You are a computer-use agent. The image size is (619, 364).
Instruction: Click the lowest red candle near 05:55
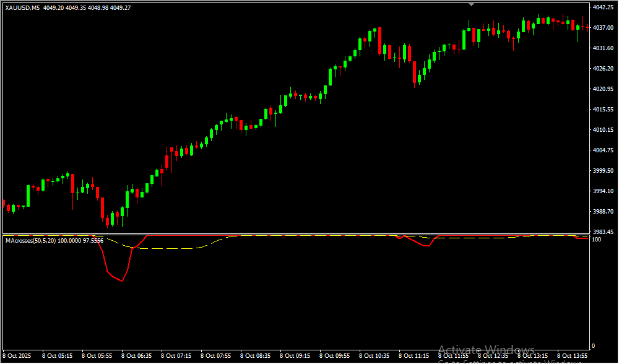pos(102,208)
